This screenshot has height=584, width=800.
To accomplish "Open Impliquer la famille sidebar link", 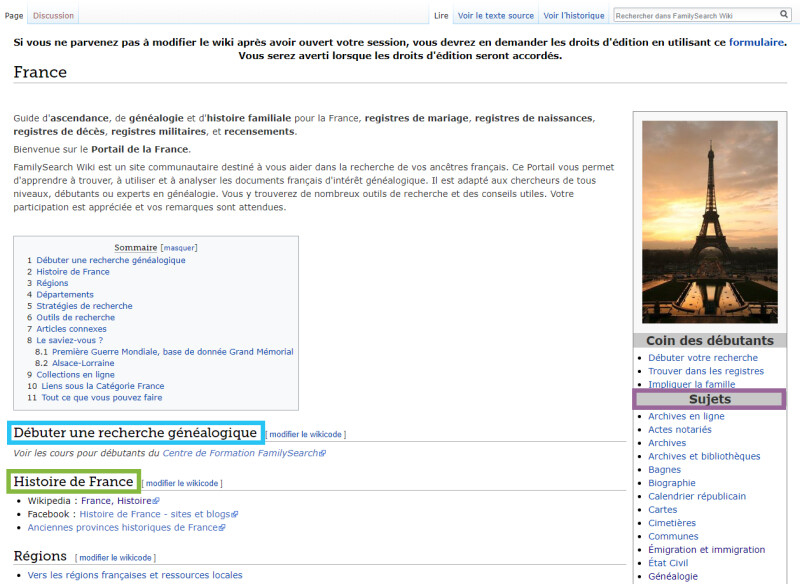I will 691,384.
